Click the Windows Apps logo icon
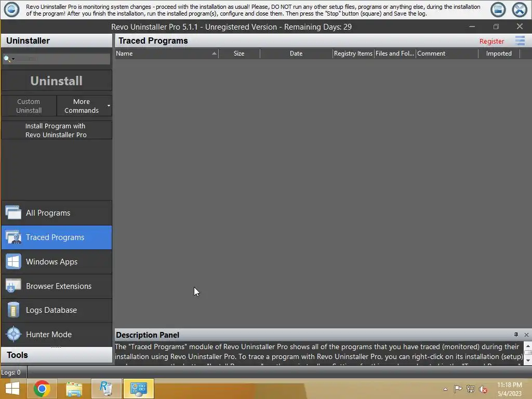Screen dimensions: 532x399 point(13,262)
